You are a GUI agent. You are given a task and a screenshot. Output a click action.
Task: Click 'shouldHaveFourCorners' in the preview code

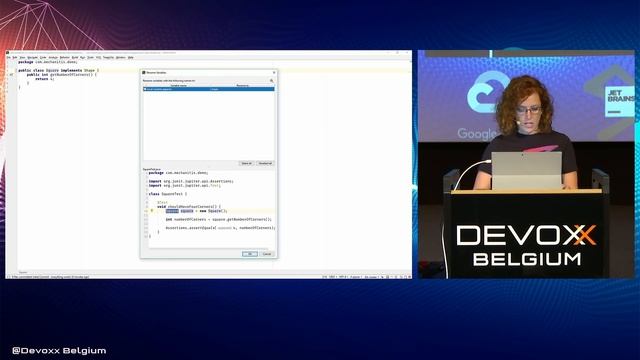coord(192,207)
